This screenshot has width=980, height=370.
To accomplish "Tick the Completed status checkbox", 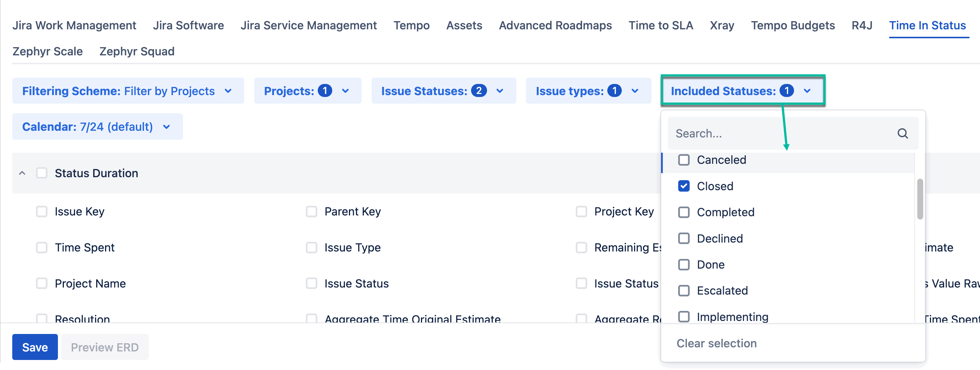I will point(683,212).
